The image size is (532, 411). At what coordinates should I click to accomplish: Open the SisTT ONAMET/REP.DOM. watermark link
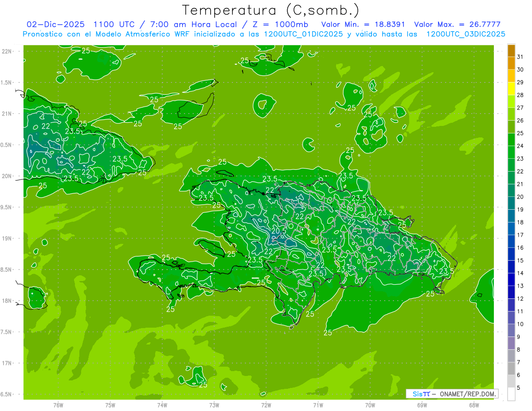pos(451,394)
